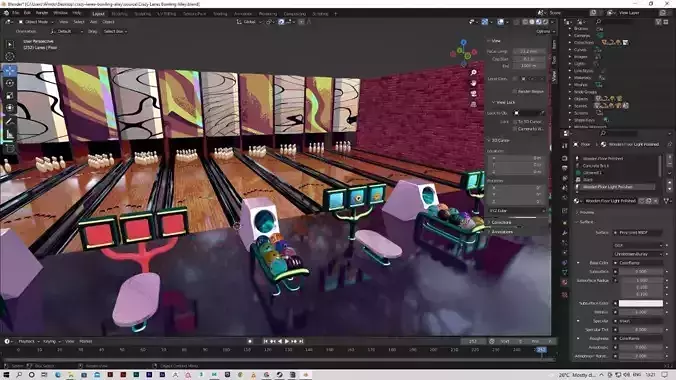Switch to Solid viewport shading
Image resolution: width=676 pixels, height=380 pixels.
(532, 22)
